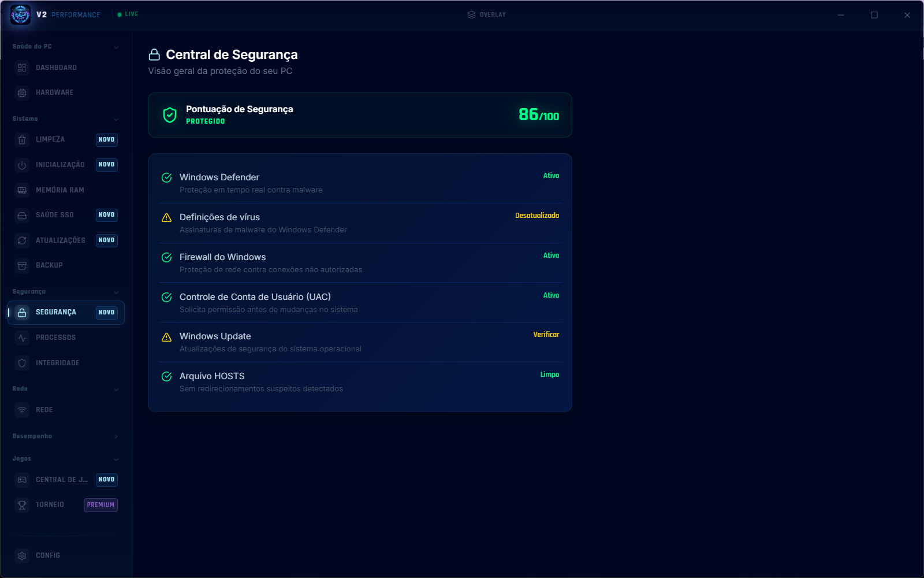Click the Desatualizado status for virus definitions

(537, 216)
